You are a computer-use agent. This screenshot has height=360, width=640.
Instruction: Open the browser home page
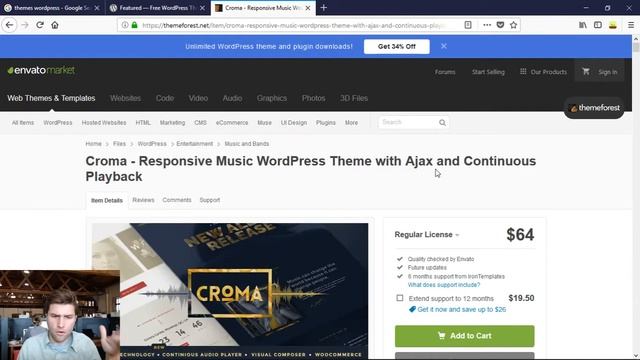point(55,25)
